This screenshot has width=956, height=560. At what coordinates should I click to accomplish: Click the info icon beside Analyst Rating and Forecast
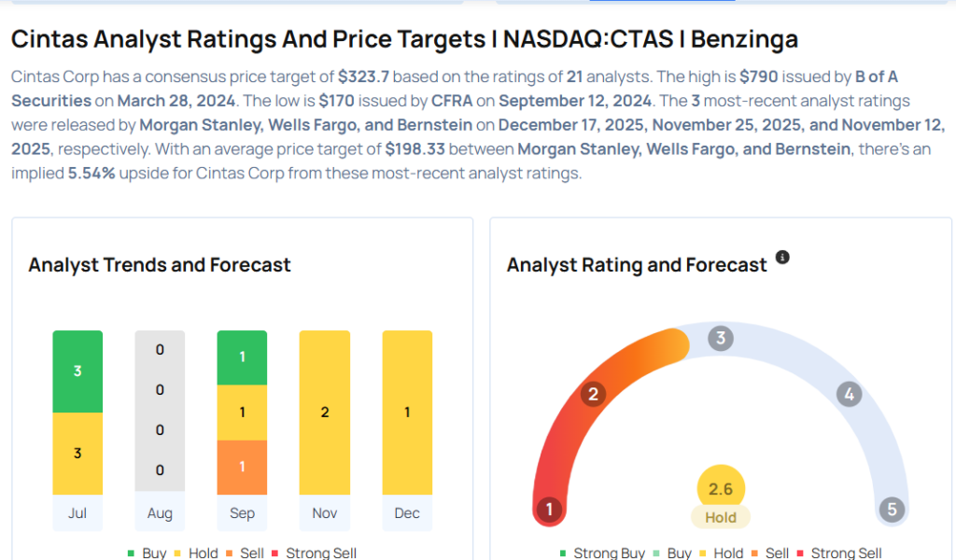point(782,258)
